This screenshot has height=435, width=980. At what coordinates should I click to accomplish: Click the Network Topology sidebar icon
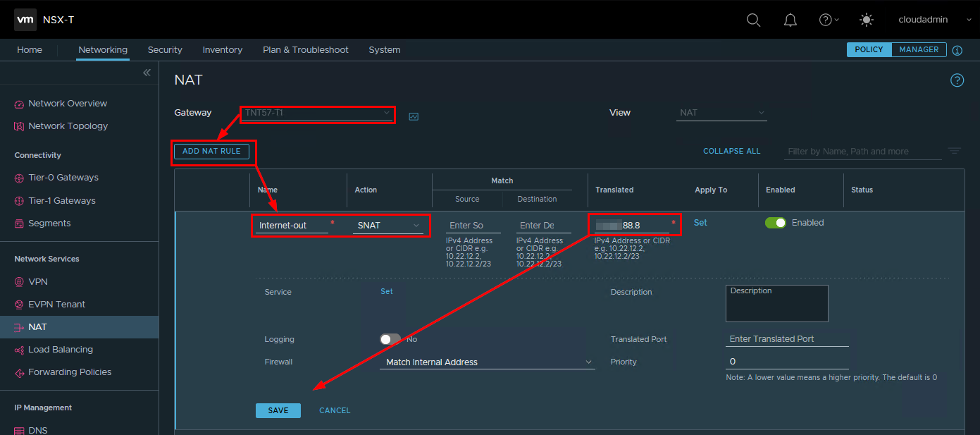pyautogui.click(x=19, y=126)
